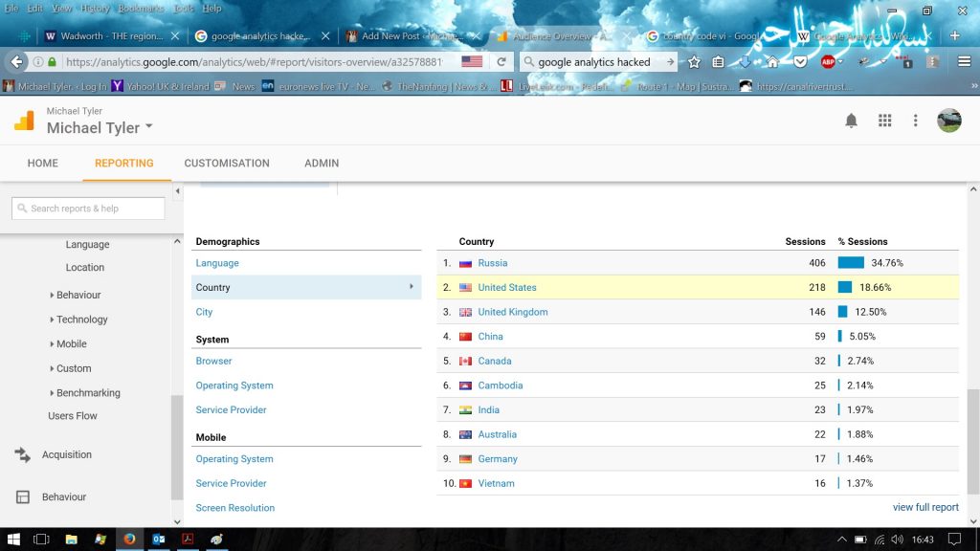
Task: Open the City demographics link
Action: [204, 312]
